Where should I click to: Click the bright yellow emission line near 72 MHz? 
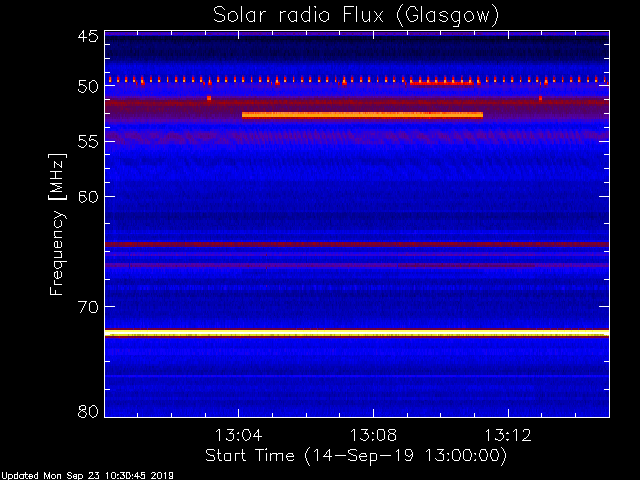pos(357,333)
